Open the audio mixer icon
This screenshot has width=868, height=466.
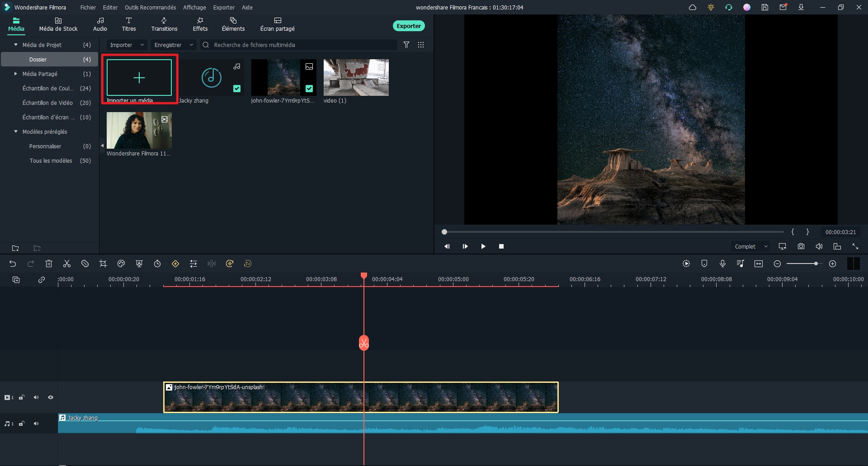(741, 264)
